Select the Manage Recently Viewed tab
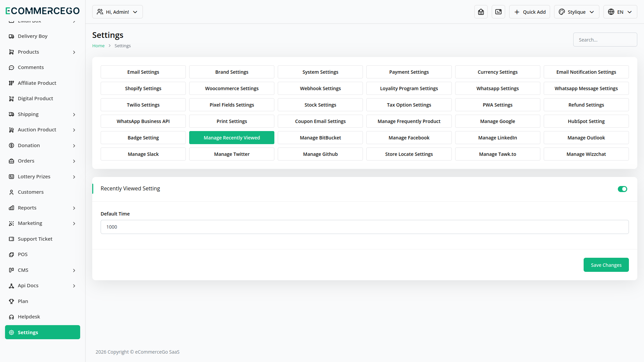Viewport: 644px width, 362px height. [232, 138]
